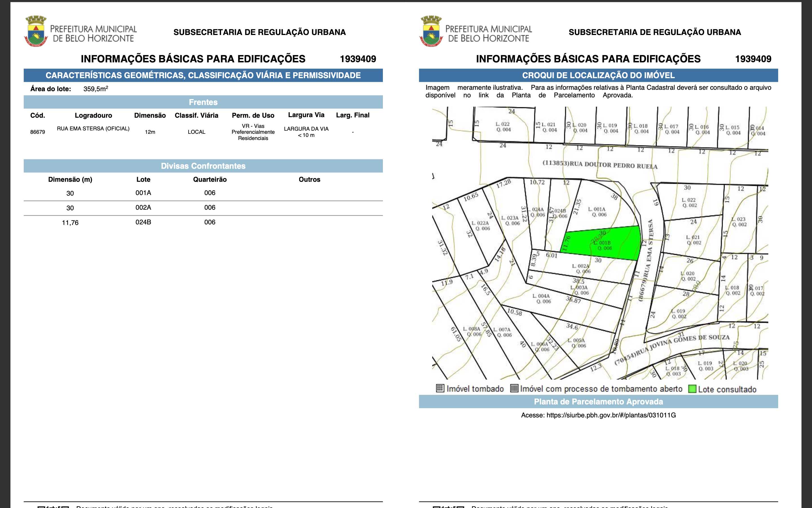812x508 pixels.
Task: Click the 'Largura Via' column header
Action: tap(306, 115)
